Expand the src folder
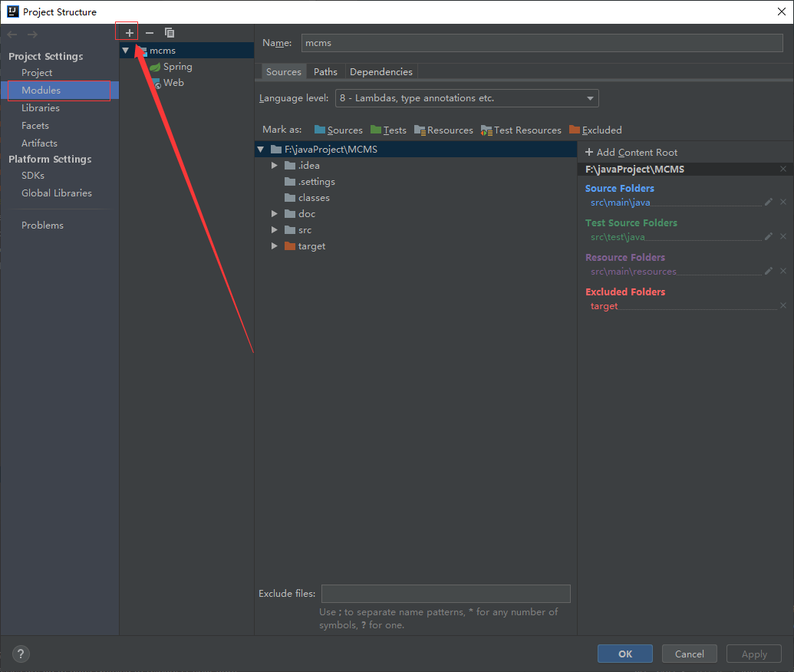 [274, 230]
